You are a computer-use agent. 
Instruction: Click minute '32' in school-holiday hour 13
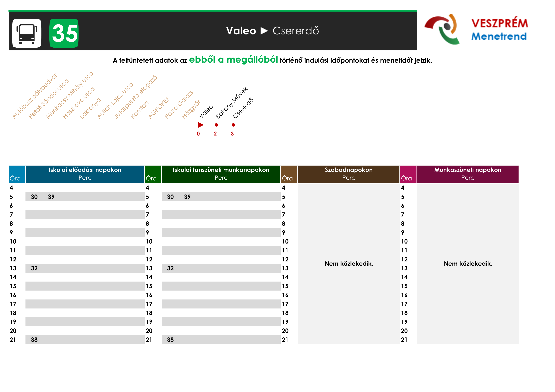coord(170,268)
